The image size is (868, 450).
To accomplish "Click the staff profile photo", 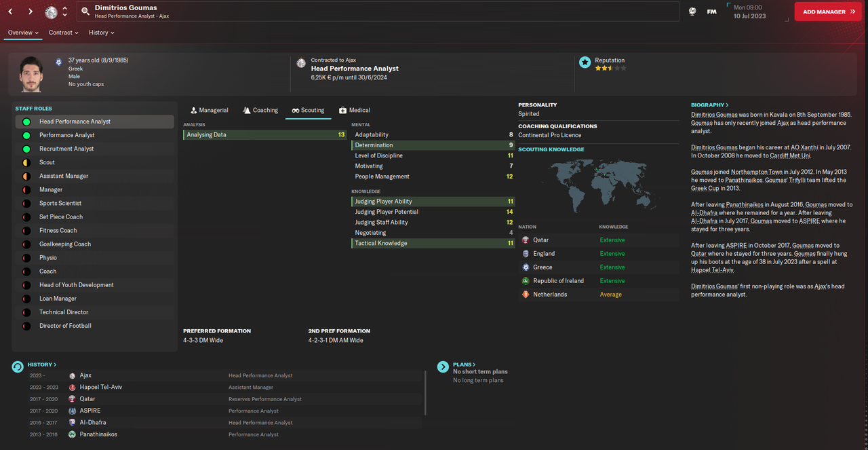I will [31, 74].
